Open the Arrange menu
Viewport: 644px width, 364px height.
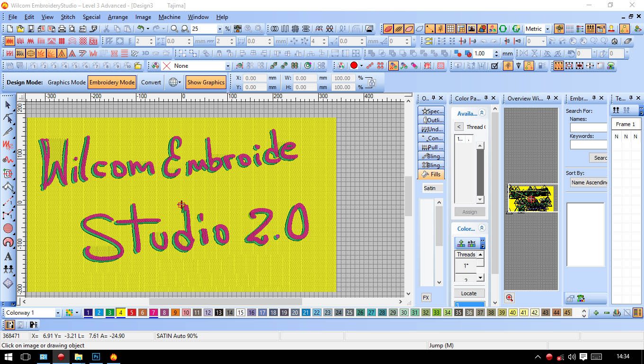117,17
